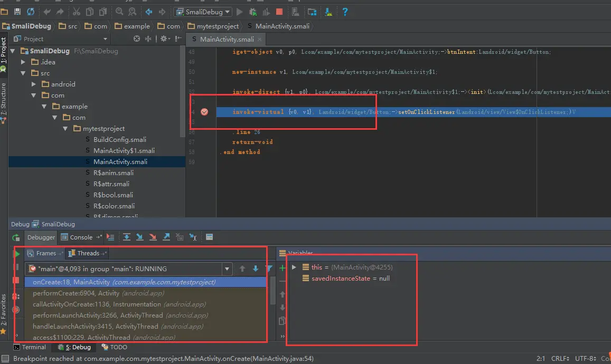Click Show Execution Point icon
Image resolution: width=611 pixels, height=364 pixels.
[111, 237]
